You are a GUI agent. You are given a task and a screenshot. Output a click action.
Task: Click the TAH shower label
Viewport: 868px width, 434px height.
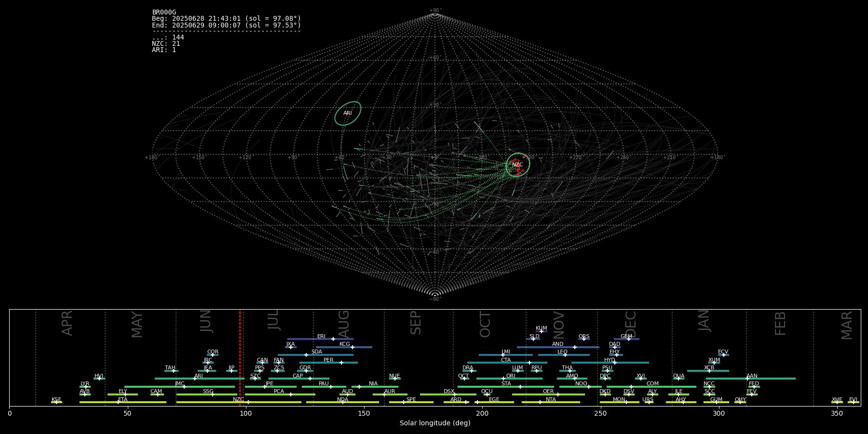pyautogui.click(x=170, y=368)
